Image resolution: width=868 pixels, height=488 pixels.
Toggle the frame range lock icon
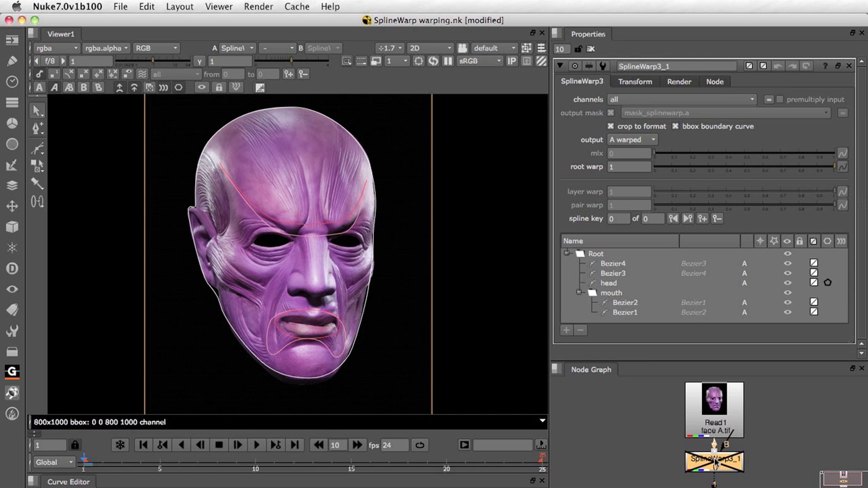tap(75, 445)
